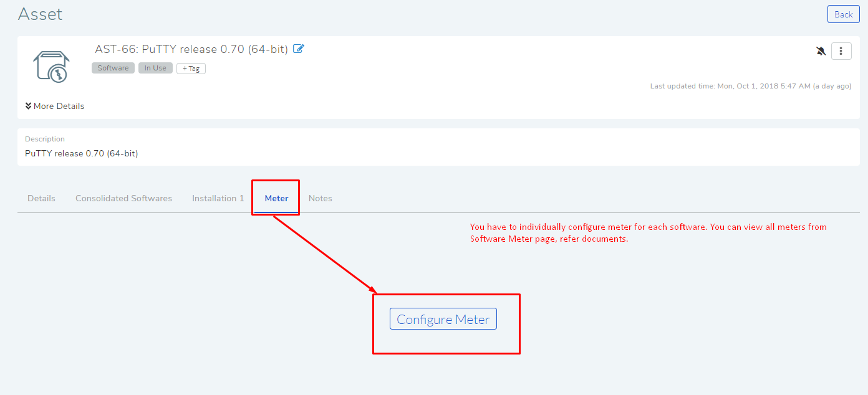Select the Meter tab

tap(276, 198)
